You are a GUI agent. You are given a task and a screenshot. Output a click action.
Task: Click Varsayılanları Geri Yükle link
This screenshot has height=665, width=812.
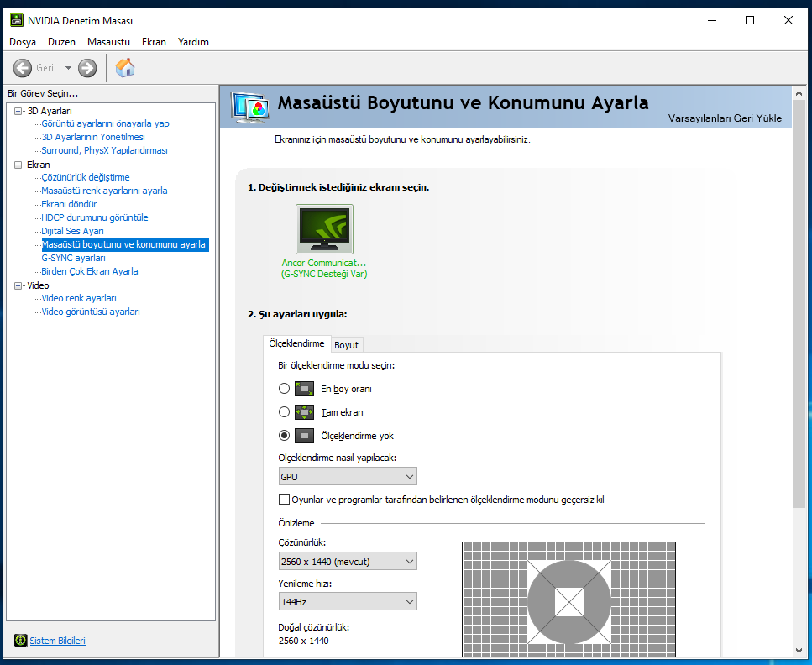pos(725,118)
